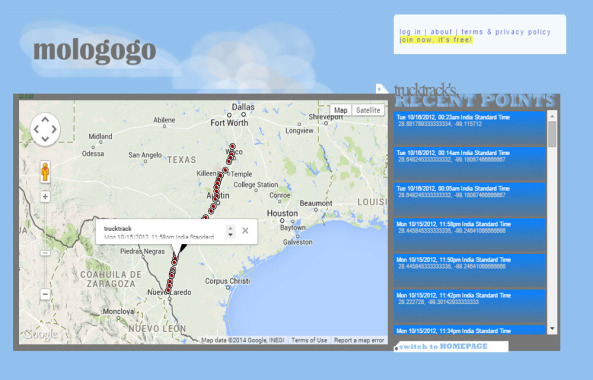Select the Tue 00:14am recent point
Image resolution: width=593 pixels, height=380 pixels.
(469, 163)
